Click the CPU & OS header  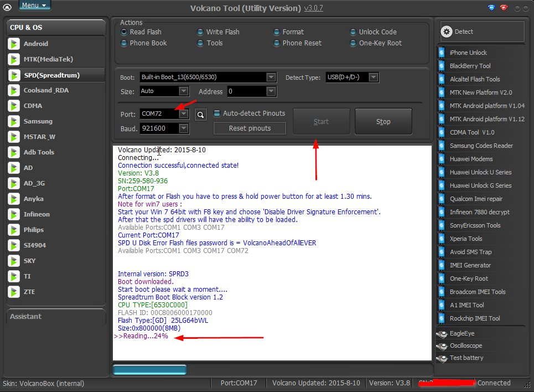(x=56, y=28)
